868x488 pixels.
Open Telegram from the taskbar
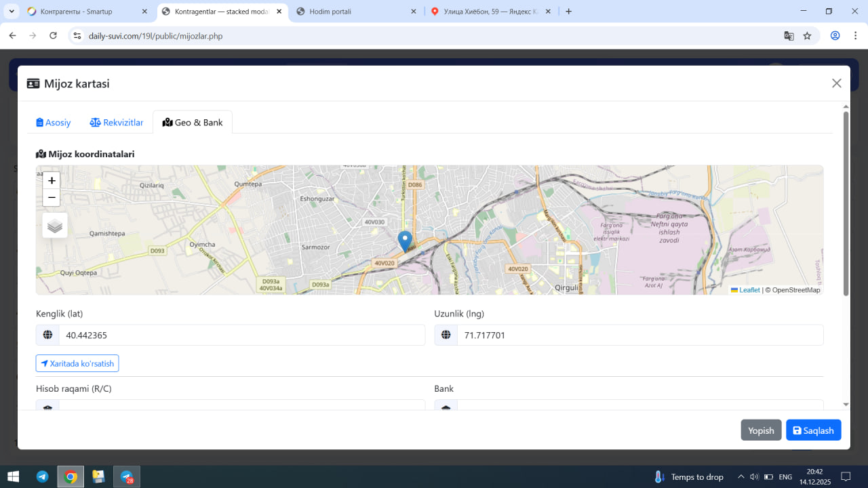(42, 476)
